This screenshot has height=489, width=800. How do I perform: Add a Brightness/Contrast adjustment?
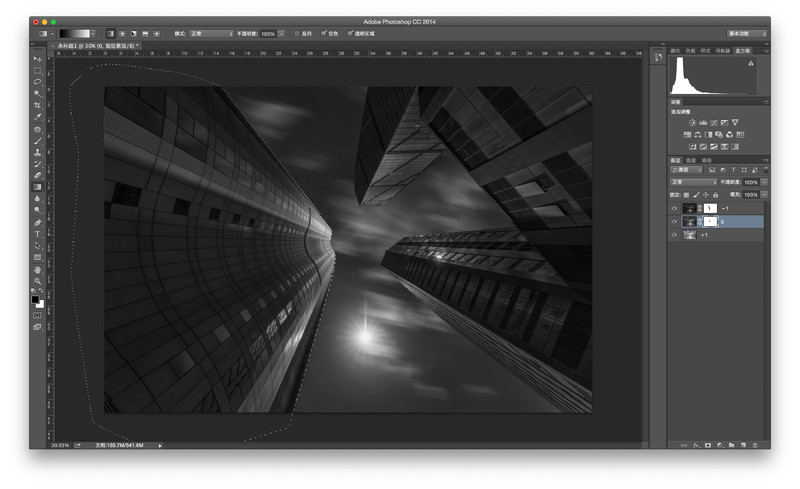pos(692,123)
